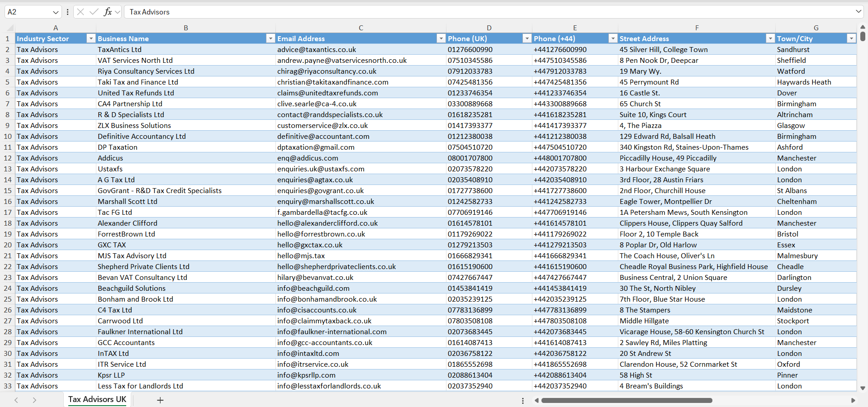This screenshot has height=407, width=868.
Task: Select column F header
Action: (x=697, y=28)
